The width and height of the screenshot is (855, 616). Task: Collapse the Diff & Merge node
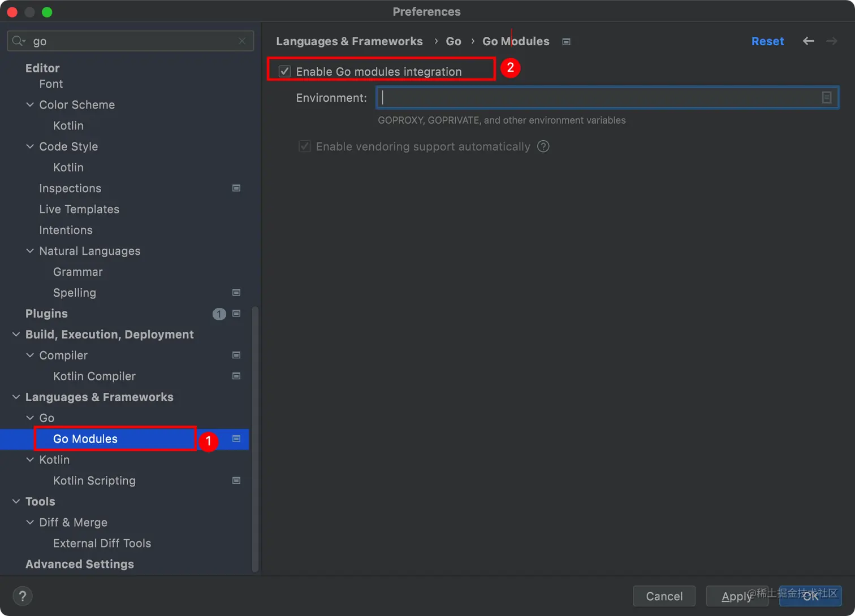tap(30, 523)
